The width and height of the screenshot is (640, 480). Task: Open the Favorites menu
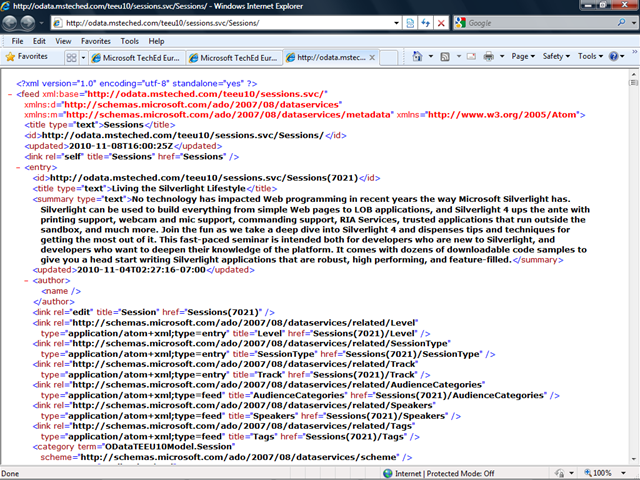96,41
